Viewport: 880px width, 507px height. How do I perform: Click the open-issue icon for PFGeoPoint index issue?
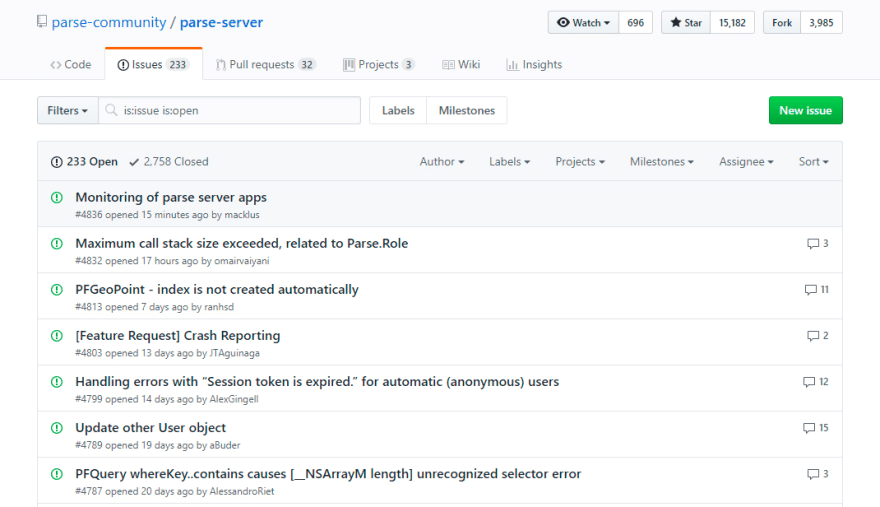tap(57, 290)
